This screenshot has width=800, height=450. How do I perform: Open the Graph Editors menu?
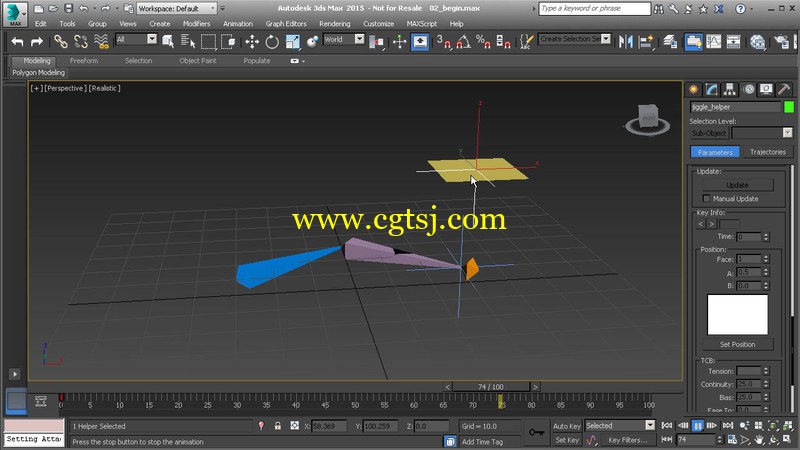(286, 23)
